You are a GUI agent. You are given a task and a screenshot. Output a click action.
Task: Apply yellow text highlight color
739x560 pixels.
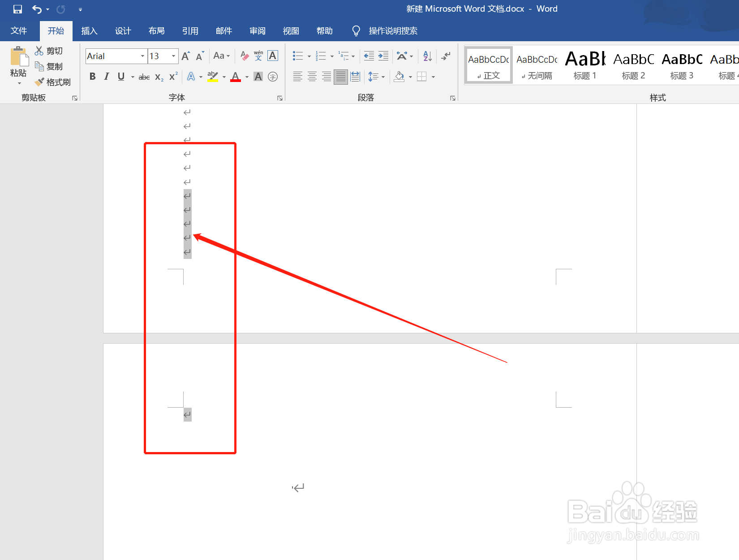[x=213, y=77]
